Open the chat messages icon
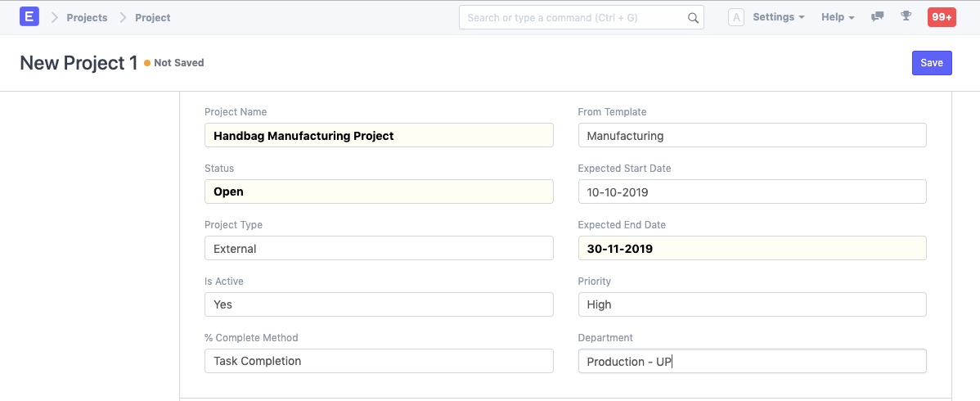The height and width of the screenshot is (401, 980). pos(878,16)
